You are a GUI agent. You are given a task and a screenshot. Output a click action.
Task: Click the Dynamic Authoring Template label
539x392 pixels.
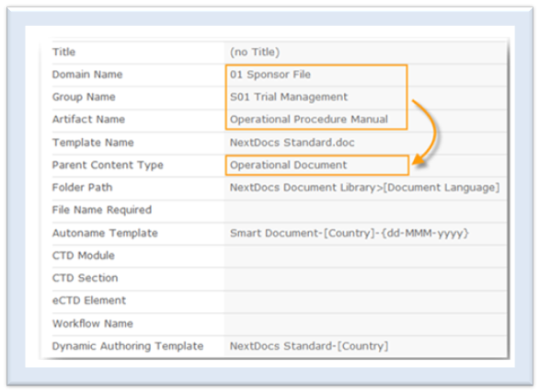[x=128, y=346]
